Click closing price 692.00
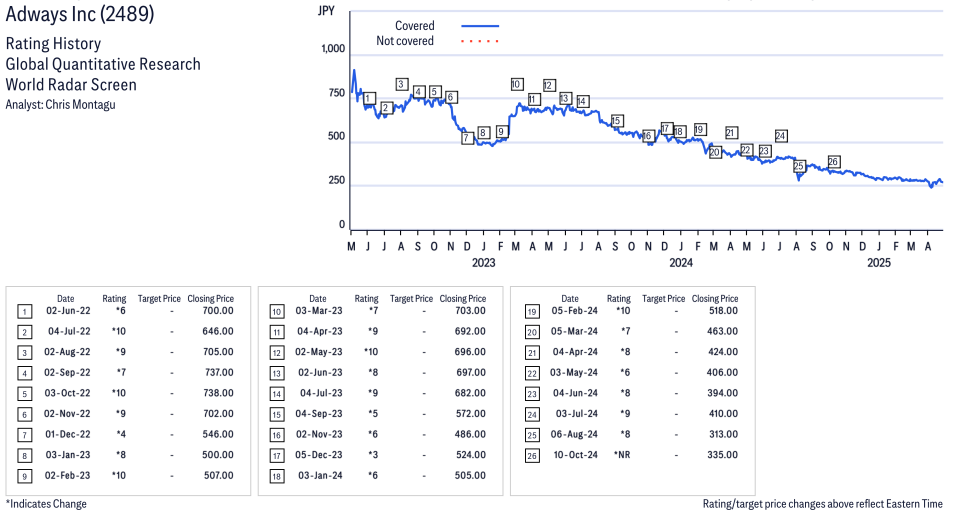This screenshot has height=510, width=954. point(470,331)
